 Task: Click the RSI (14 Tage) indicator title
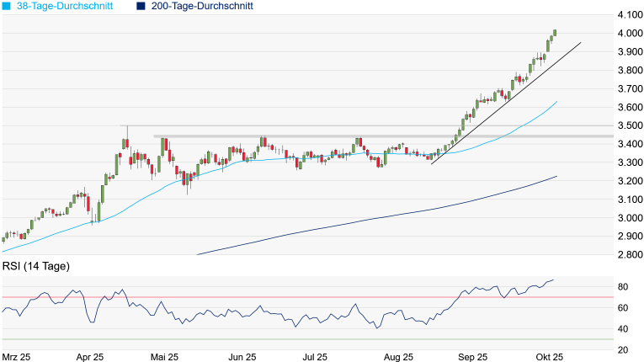point(35,266)
